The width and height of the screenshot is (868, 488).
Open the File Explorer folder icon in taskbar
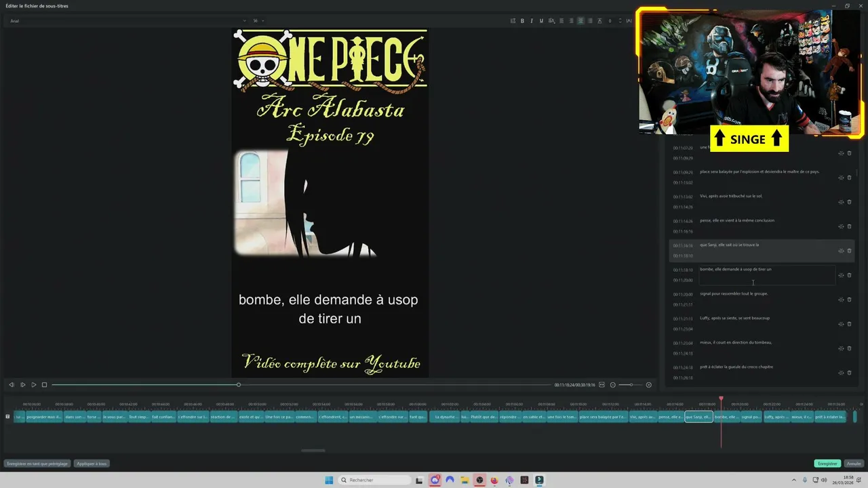tap(465, 480)
